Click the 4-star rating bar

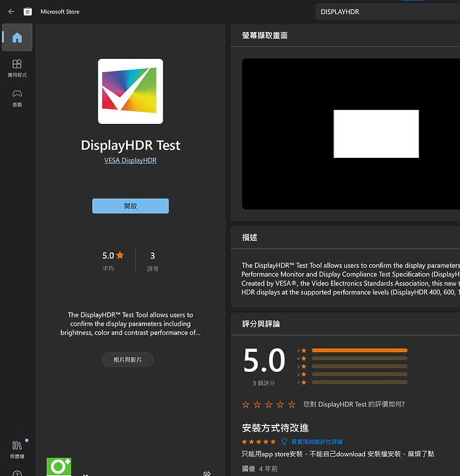pos(360,358)
